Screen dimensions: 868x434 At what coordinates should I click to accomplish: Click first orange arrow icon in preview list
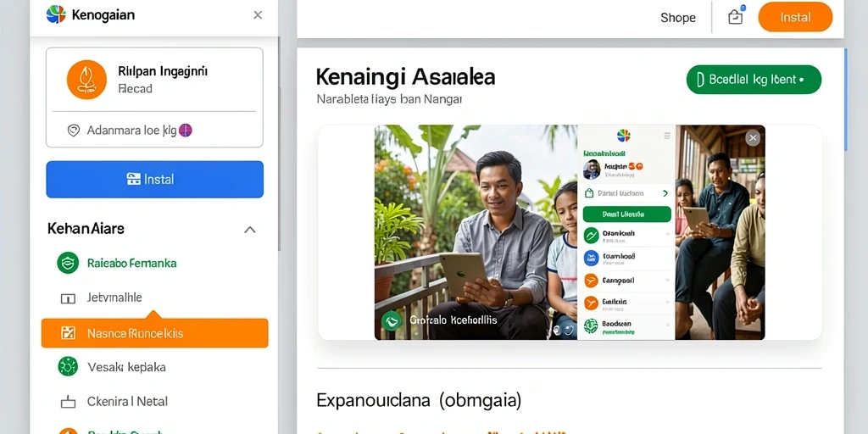click(x=591, y=281)
